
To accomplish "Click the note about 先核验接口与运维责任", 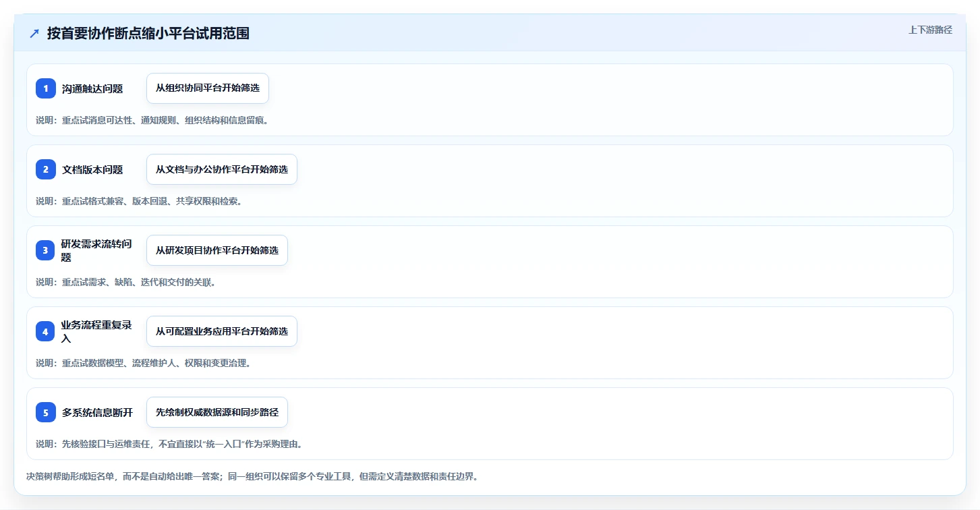I will (x=169, y=444).
